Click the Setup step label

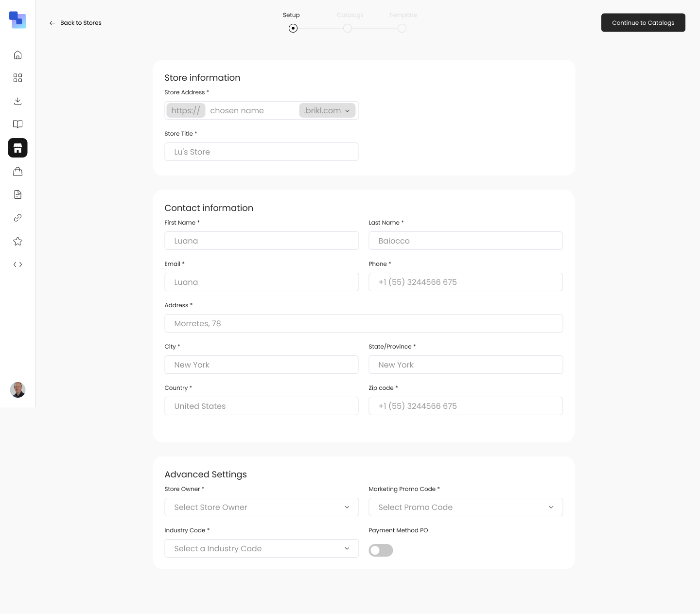click(x=291, y=15)
